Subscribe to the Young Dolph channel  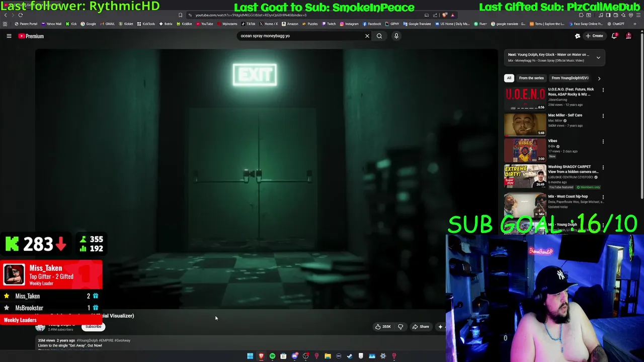(93, 327)
